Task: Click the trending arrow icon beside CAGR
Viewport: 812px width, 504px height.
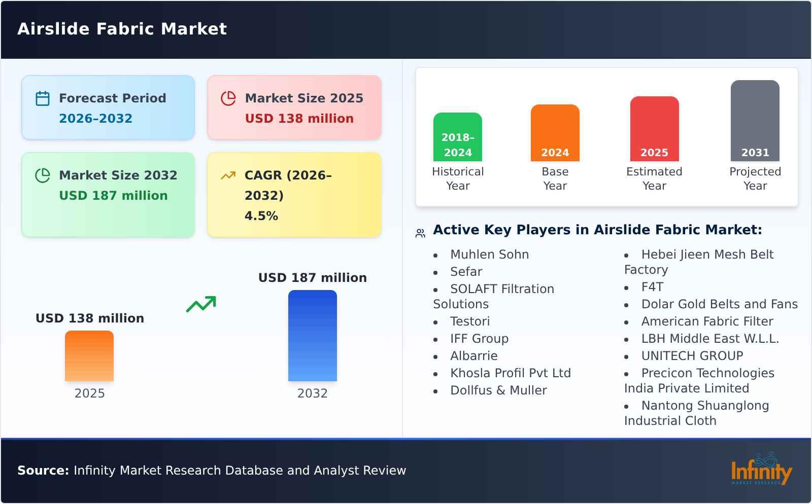Action: click(228, 175)
